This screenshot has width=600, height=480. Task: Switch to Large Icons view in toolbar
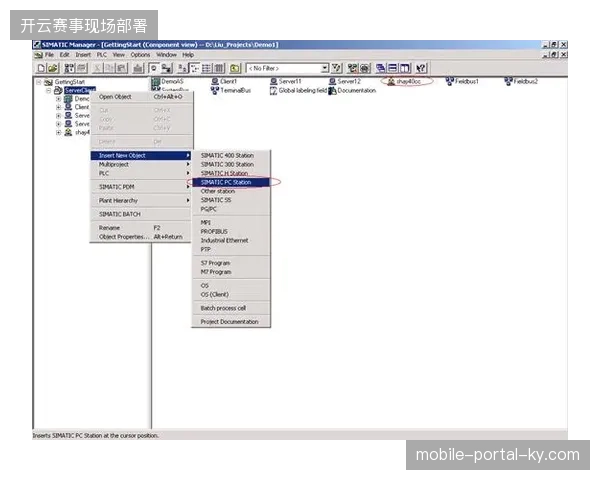point(183,69)
